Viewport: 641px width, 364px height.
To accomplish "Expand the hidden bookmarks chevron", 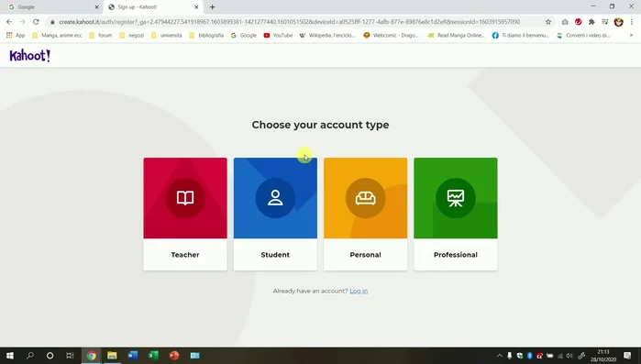I will [x=631, y=36].
